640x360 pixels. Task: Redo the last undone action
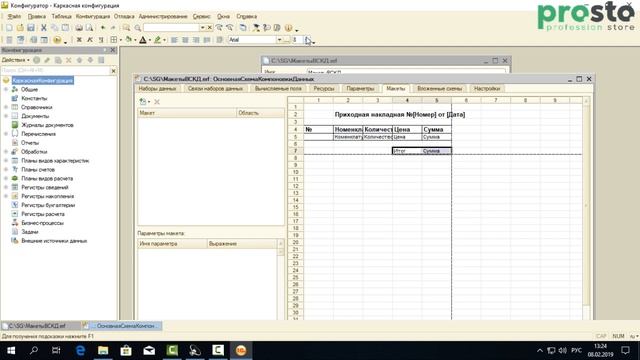113,28
